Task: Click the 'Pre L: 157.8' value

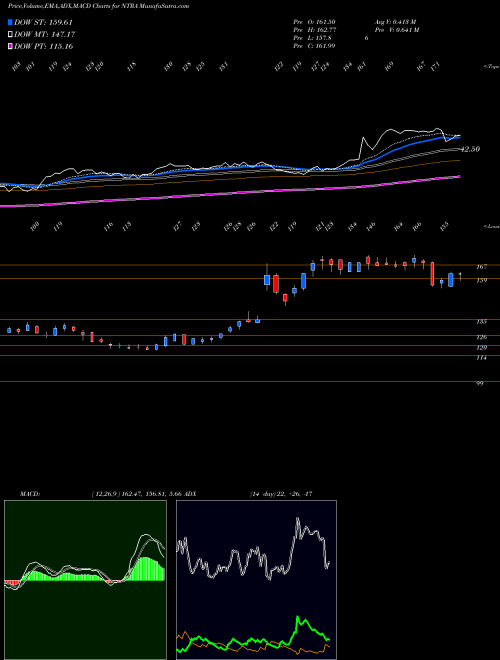Action: click(x=311, y=38)
